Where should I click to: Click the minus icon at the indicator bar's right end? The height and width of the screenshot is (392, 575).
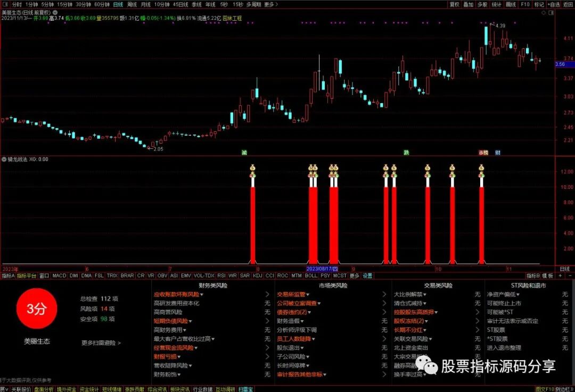point(570,276)
